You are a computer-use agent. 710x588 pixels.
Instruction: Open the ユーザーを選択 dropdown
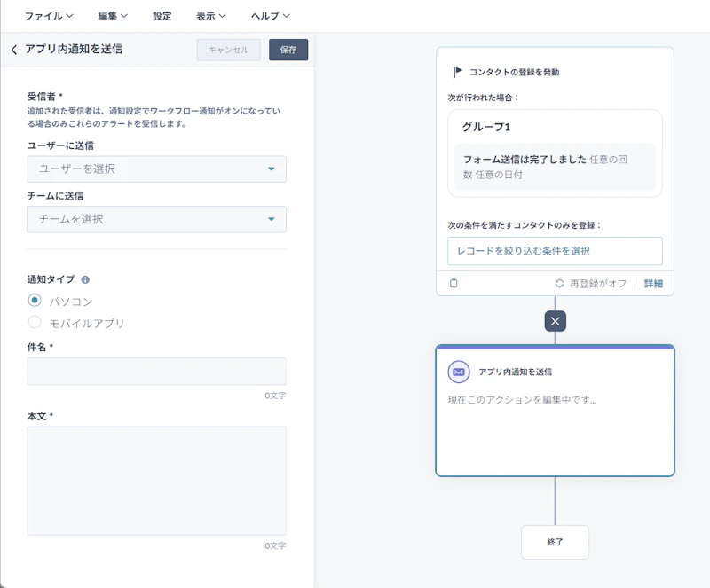[x=157, y=169]
